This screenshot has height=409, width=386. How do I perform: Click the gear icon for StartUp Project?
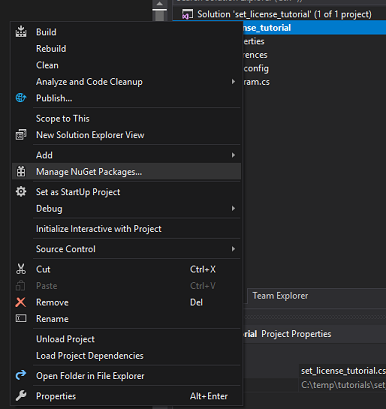pos(21,192)
